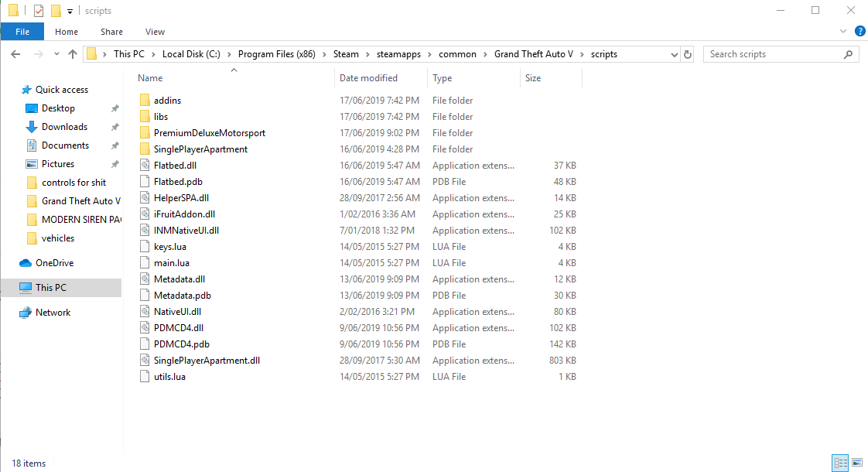Screen dimensions: 868x472
Task: Select common breadcrumb segment
Action: click(x=457, y=54)
